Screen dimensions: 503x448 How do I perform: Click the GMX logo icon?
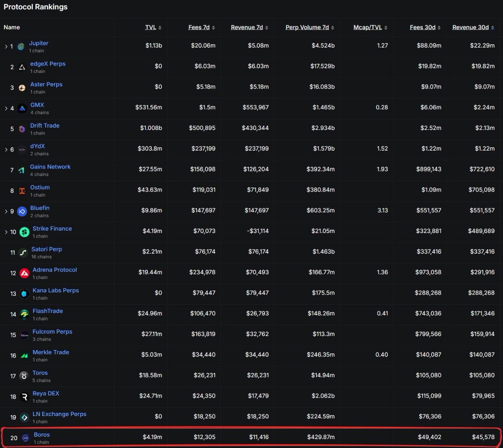click(22, 108)
